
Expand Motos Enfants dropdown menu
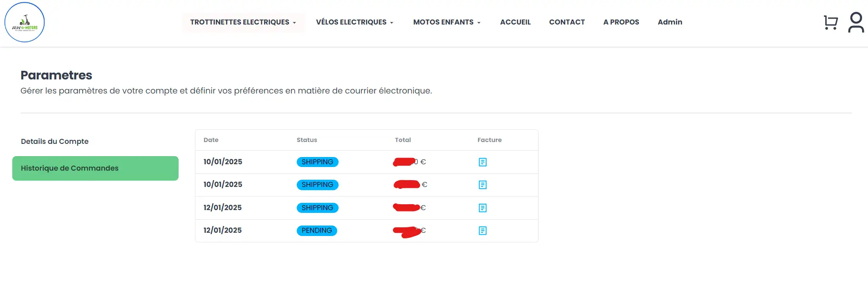pos(447,22)
